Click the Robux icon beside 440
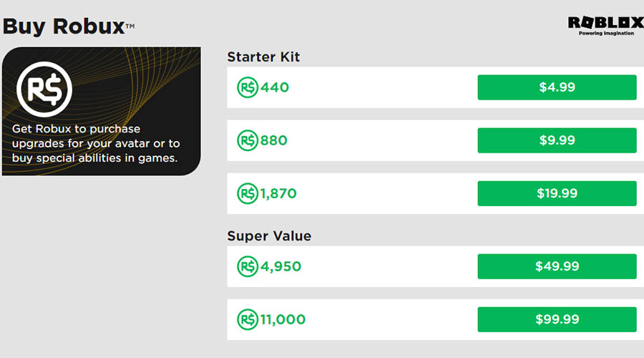Screen dimensions: 644x358 click(x=247, y=87)
